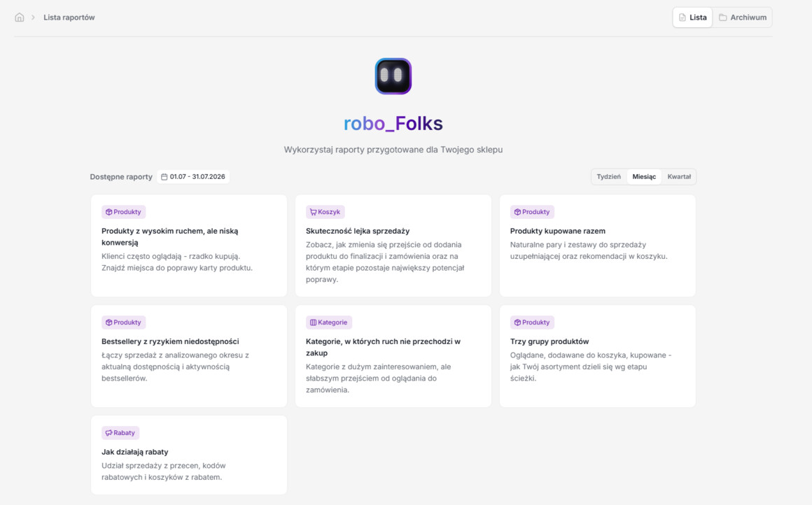Screen dimensions: 812x505
Task: Open 'Trzy grupy produktów' report
Action: pyautogui.click(x=598, y=356)
